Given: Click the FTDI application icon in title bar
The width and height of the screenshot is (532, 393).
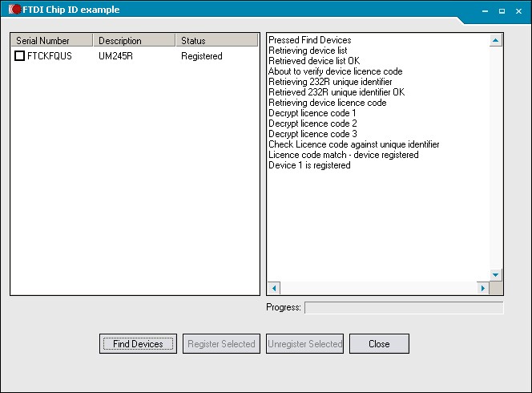Looking at the screenshot, I should [x=14, y=10].
